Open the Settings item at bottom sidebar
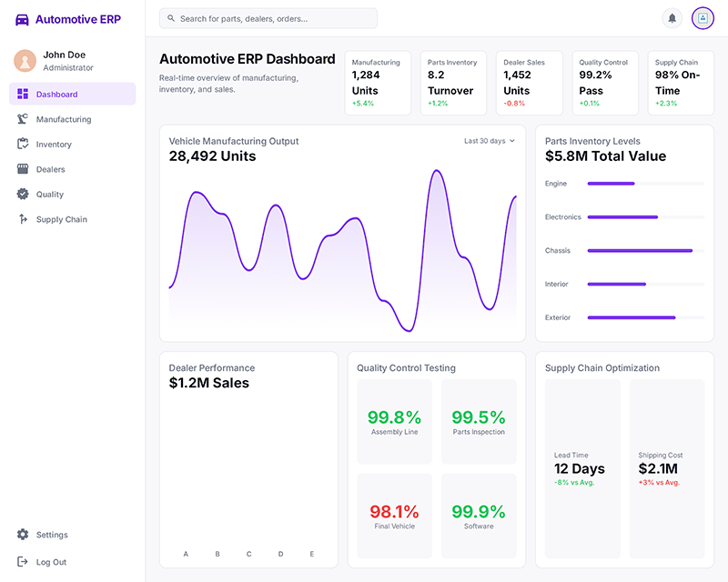The height and width of the screenshot is (582, 728). click(52, 535)
